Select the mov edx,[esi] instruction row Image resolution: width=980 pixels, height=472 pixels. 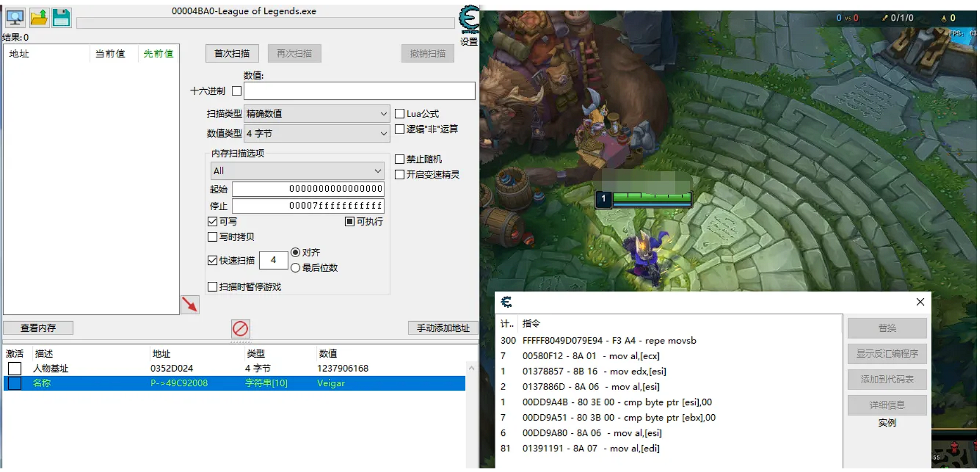tap(670, 372)
